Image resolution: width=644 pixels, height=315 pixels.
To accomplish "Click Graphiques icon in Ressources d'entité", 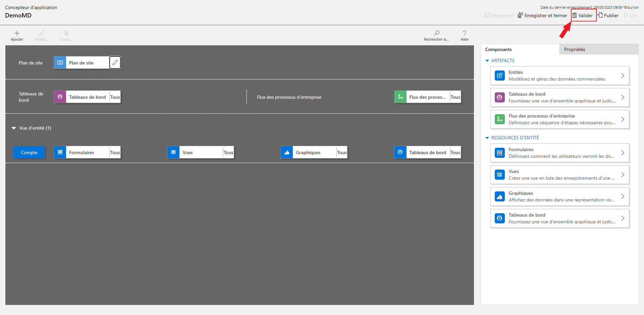I will [x=500, y=196].
